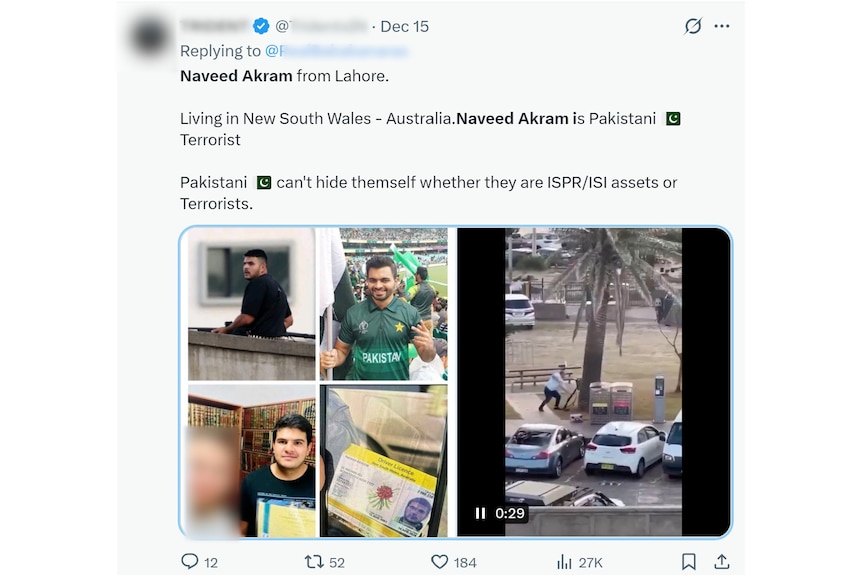Open view analytics bar chart icon
The width and height of the screenshot is (862, 575).
click(x=564, y=561)
